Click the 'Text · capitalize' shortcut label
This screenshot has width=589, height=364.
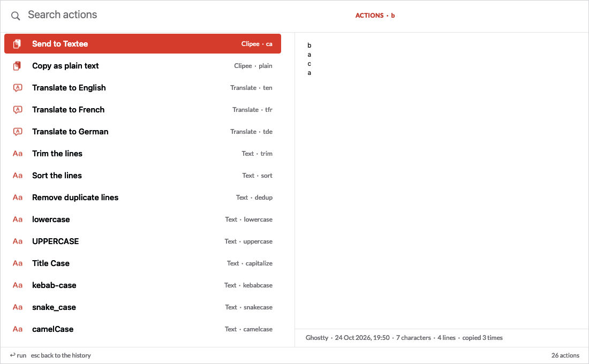250,263
